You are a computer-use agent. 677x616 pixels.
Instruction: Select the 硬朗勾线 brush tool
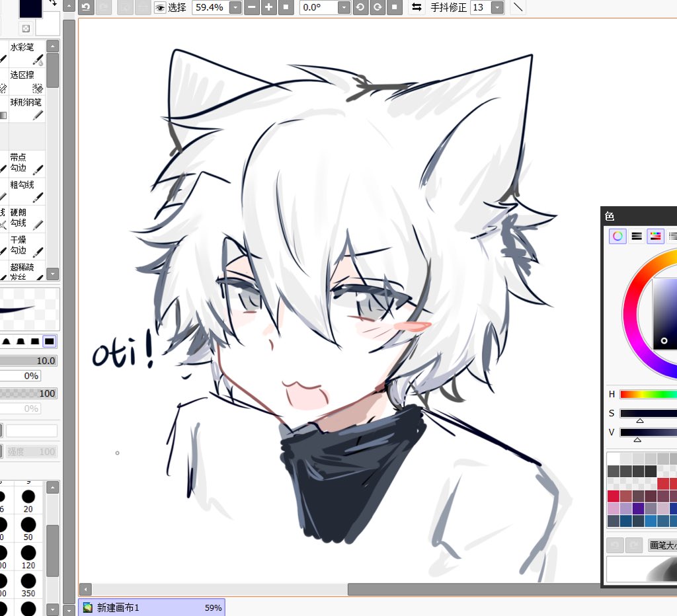pyautogui.click(x=26, y=218)
